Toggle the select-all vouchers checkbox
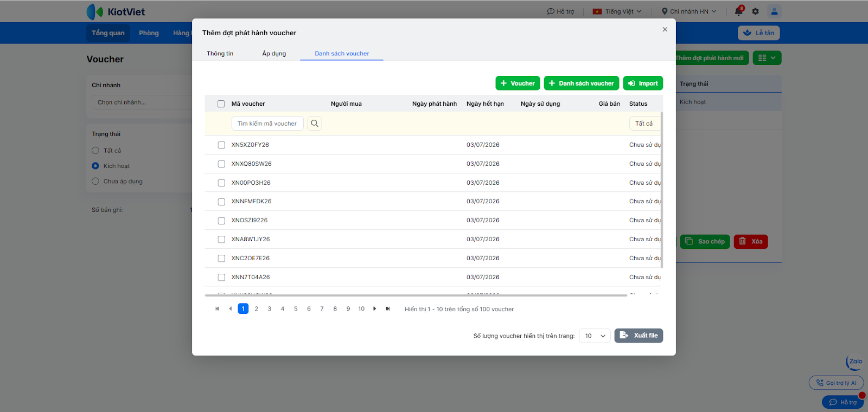Screen dimensions: 868x412 (221, 104)
